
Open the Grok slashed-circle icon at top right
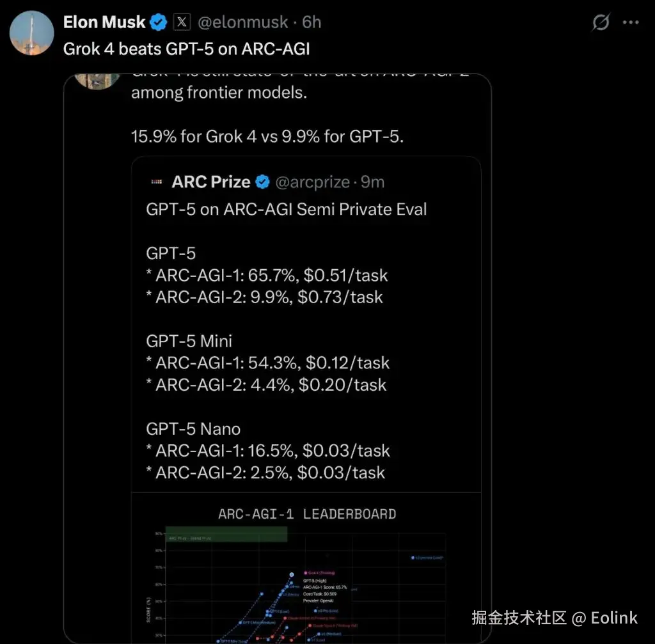coord(601,23)
